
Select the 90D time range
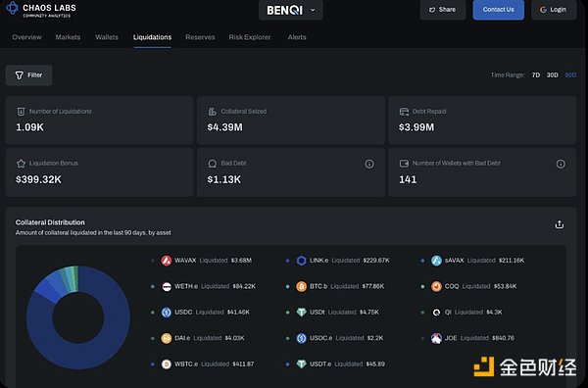570,75
